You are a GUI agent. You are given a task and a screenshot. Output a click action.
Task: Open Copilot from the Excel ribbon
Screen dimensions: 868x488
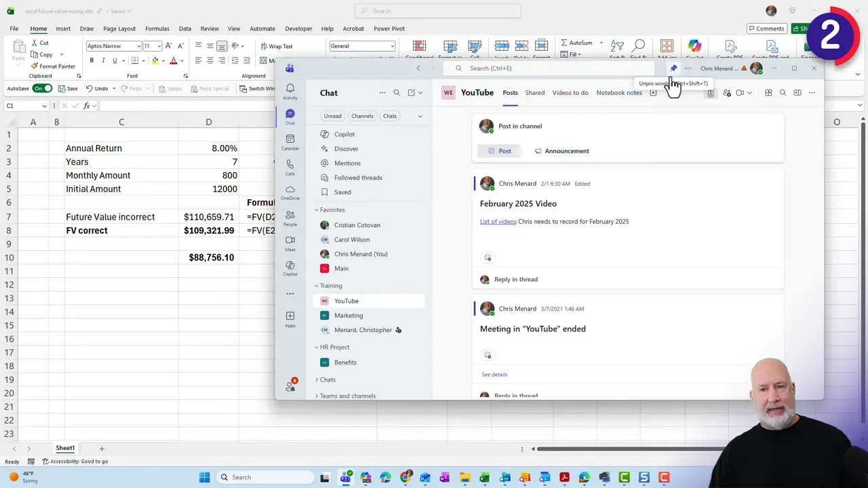click(x=694, y=46)
